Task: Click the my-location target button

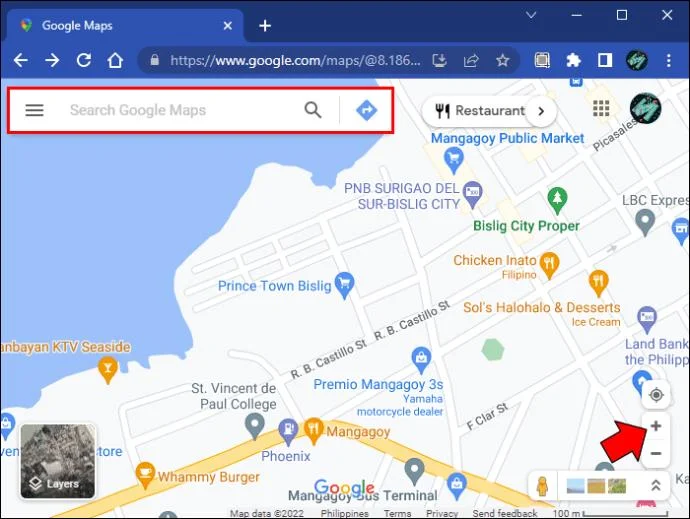Action: tap(656, 395)
